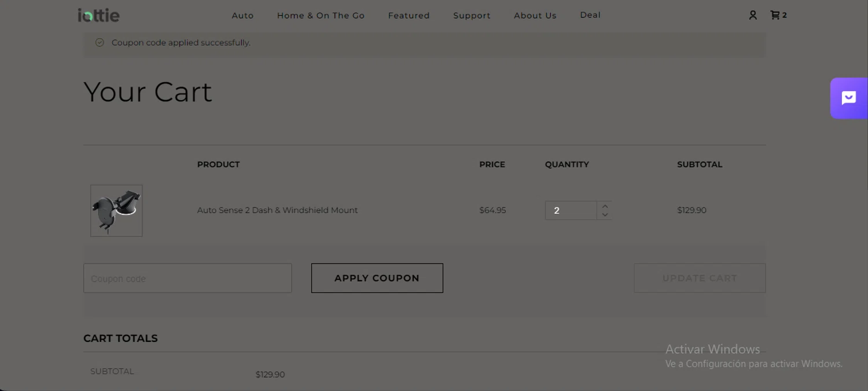The height and width of the screenshot is (391, 868).
Task: Open the purple chat widget
Action: pyautogui.click(x=848, y=98)
